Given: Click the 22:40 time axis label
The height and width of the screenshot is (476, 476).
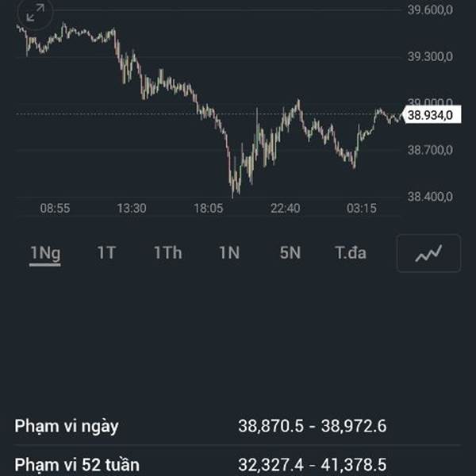Looking at the screenshot, I should pos(285,208).
